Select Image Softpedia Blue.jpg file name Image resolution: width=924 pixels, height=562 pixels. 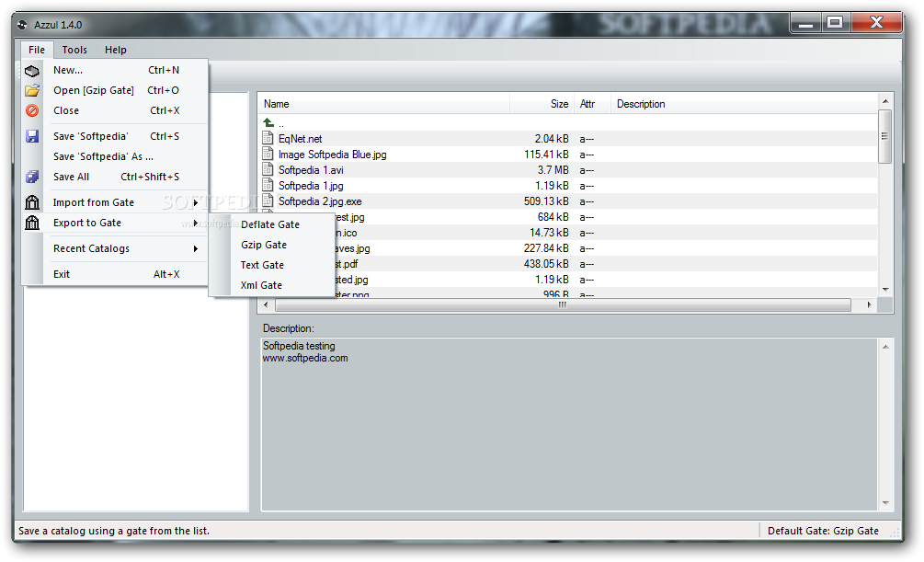(332, 155)
